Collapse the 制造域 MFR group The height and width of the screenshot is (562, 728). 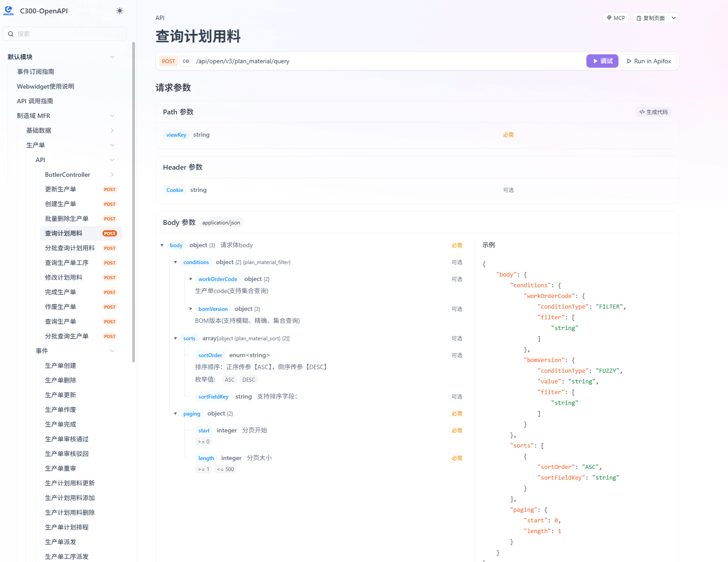click(x=112, y=116)
